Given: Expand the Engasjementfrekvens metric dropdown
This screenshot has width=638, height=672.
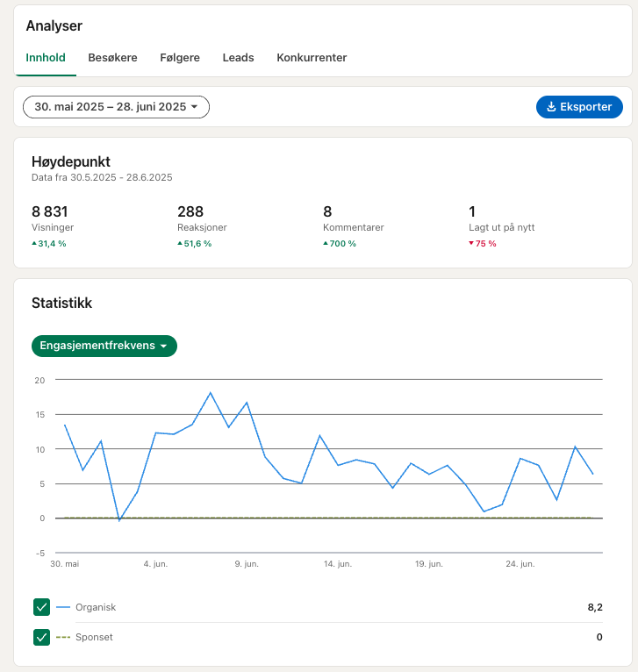Looking at the screenshot, I should (x=104, y=346).
